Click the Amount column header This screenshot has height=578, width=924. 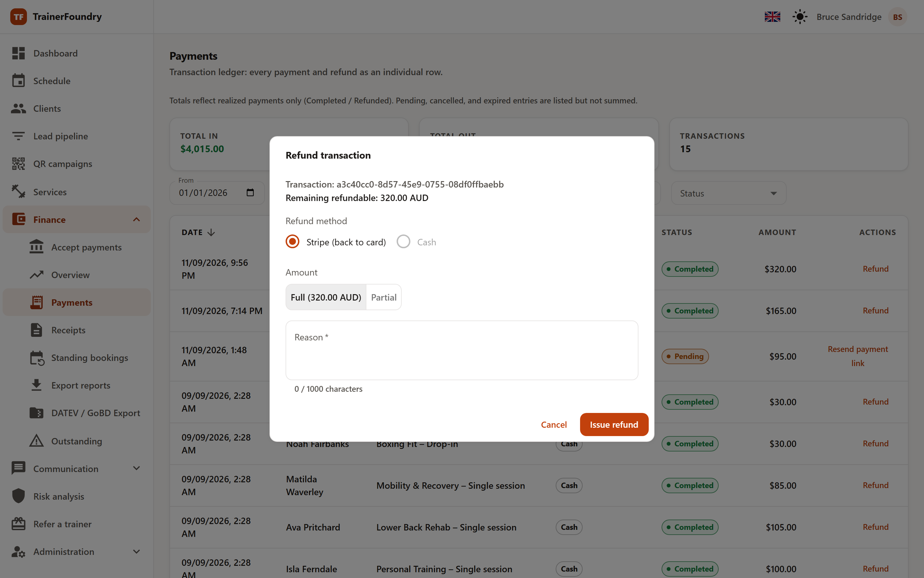point(777,232)
